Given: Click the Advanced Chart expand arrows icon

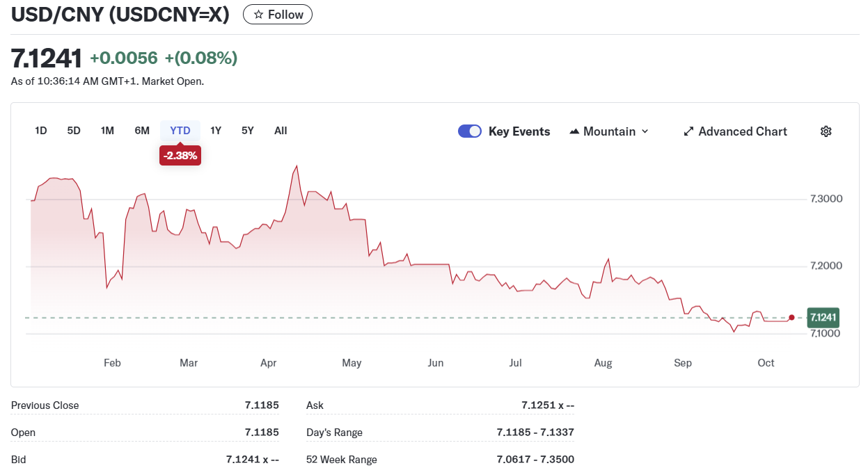Looking at the screenshot, I should 689,131.
